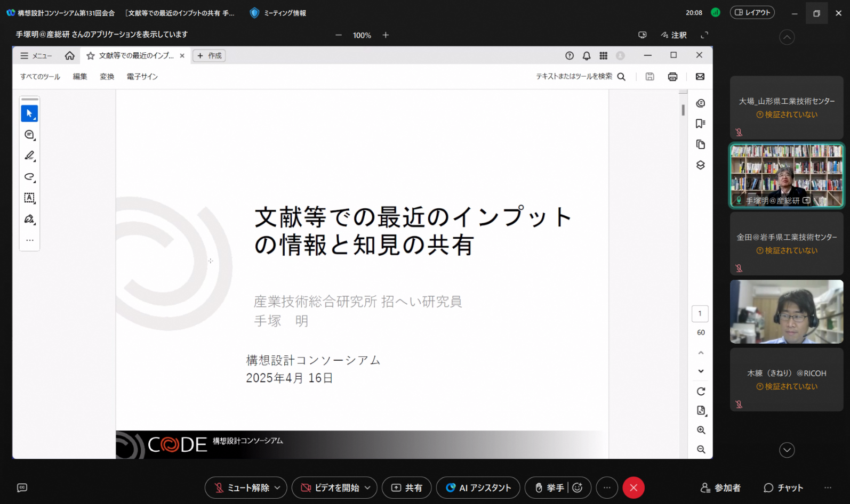
Task: Click the notification bell icon
Action: coord(587,55)
